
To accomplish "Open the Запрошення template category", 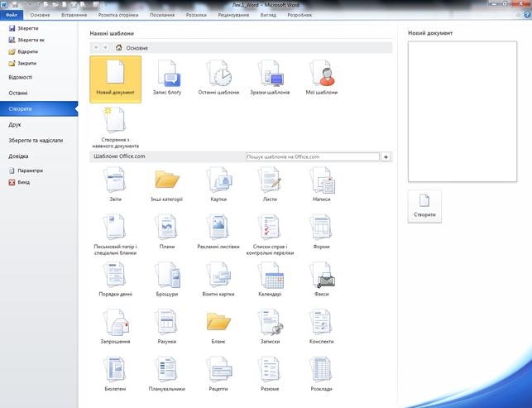I will [x=115, y=327].
